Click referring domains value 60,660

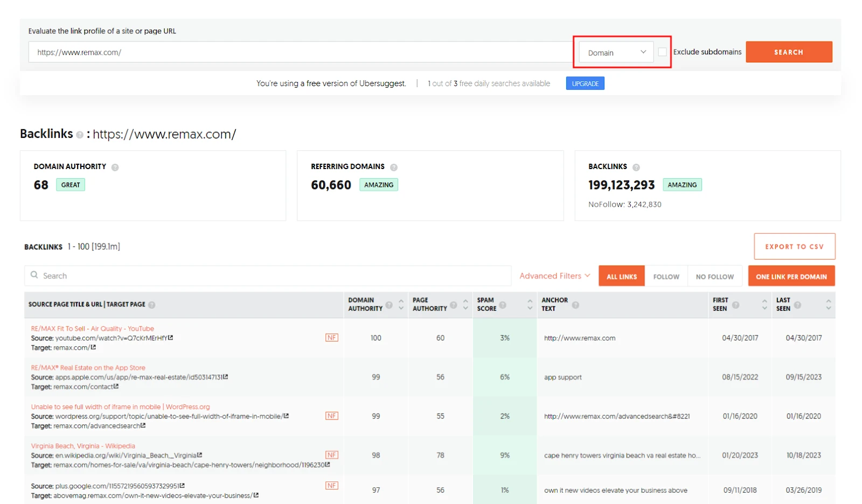[x=331, y=185]
